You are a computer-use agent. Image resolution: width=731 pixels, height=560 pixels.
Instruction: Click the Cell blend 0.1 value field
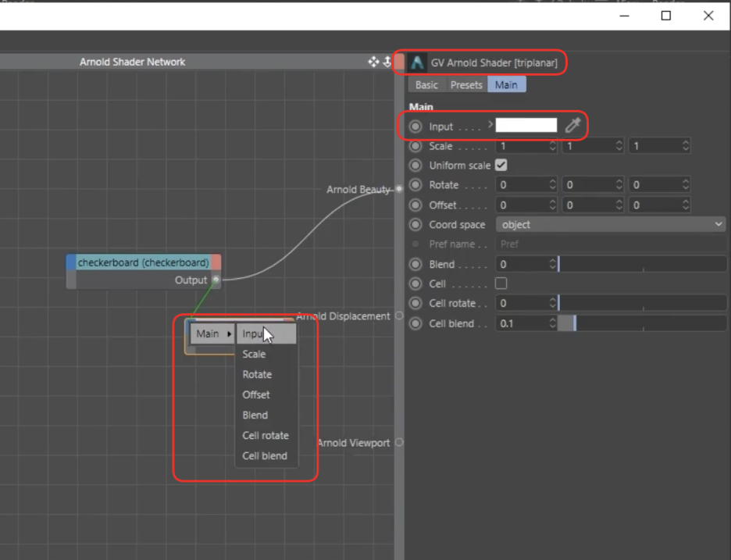[522, 323]
